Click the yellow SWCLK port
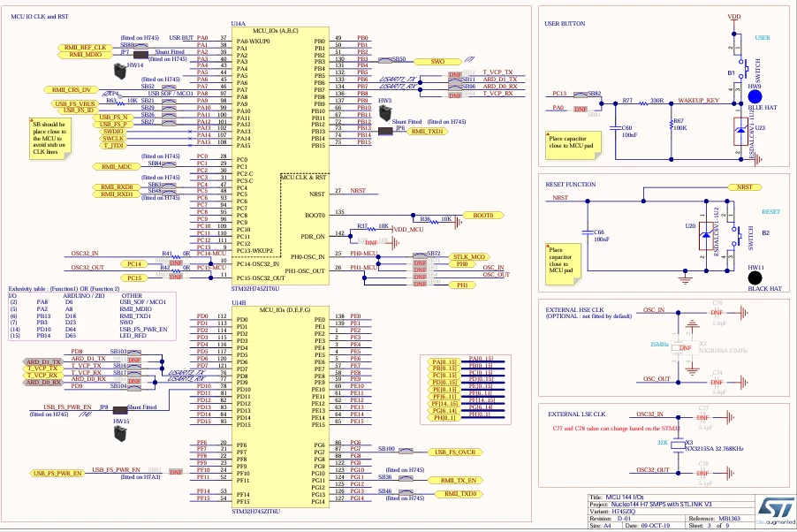The height and width of the screenshot is (532, 797). pos(113,139)
